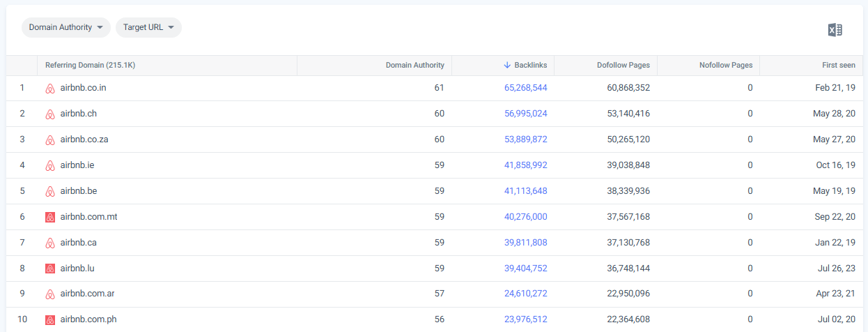This screenshot has height=332, width=868.
Task: Click the airbnb.ca favicon icon
Action: (x=50, y=243)
